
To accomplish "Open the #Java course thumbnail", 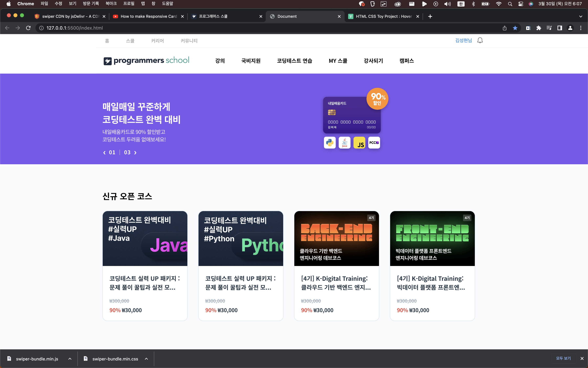I will (145, 239).
